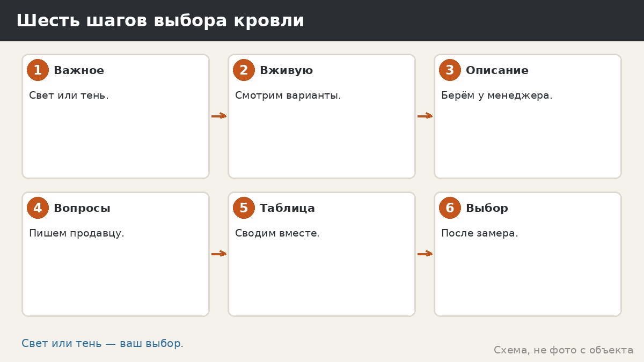Screen dimensions: 644x362
Task: Select the heading 'Таблица'
Action: pyautogui.click(x=287, y=209)
